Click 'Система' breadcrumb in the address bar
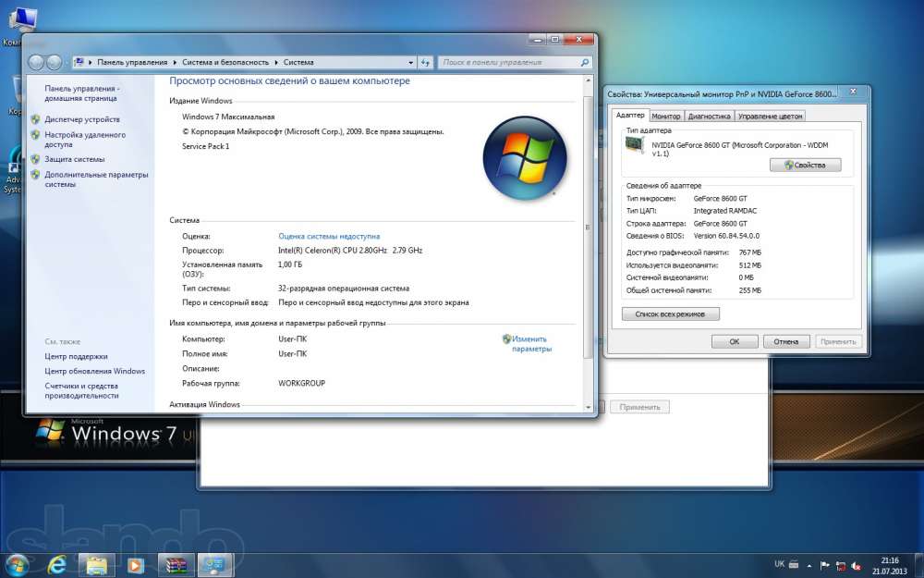Viewport: 924px width, 578px height. click(298, 62)
